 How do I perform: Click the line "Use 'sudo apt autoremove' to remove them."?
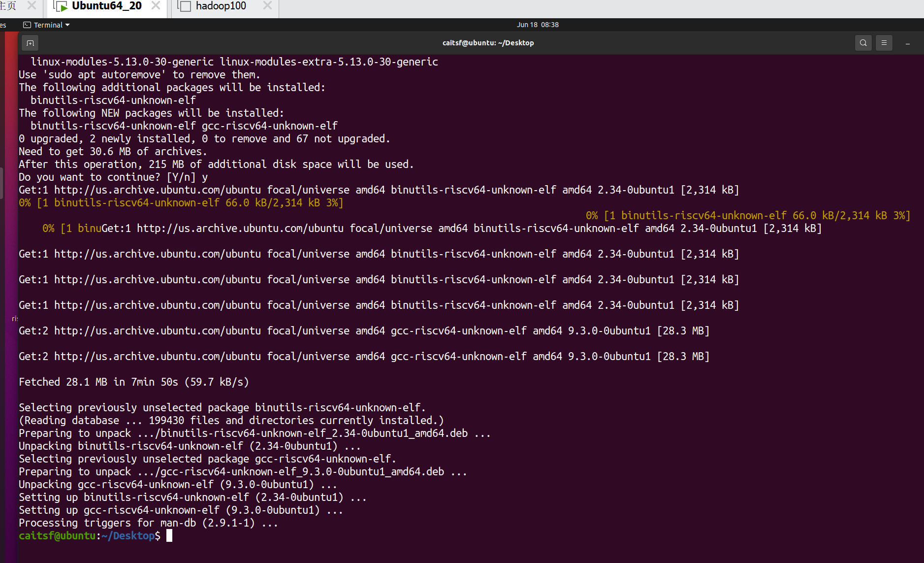click(x=139, y=74)
